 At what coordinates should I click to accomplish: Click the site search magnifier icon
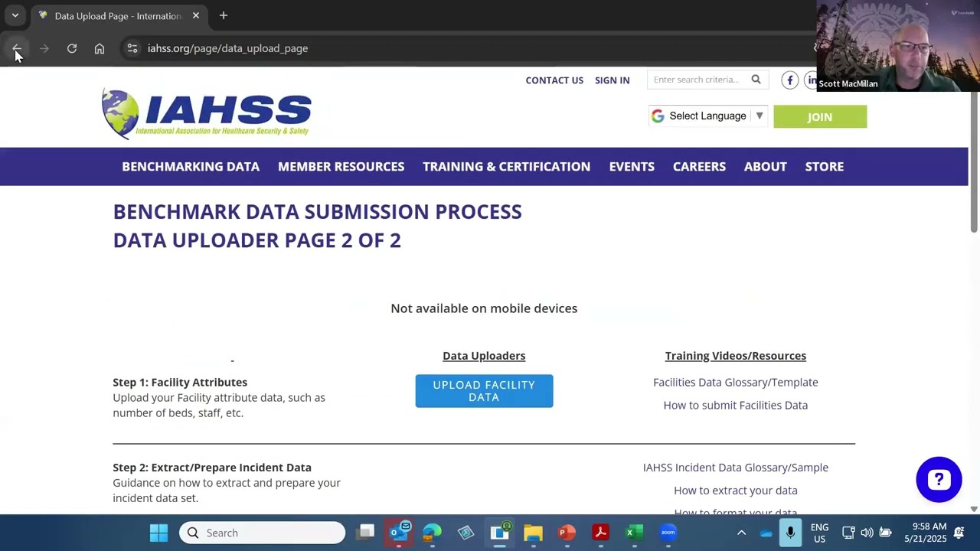tap(756, 80)
